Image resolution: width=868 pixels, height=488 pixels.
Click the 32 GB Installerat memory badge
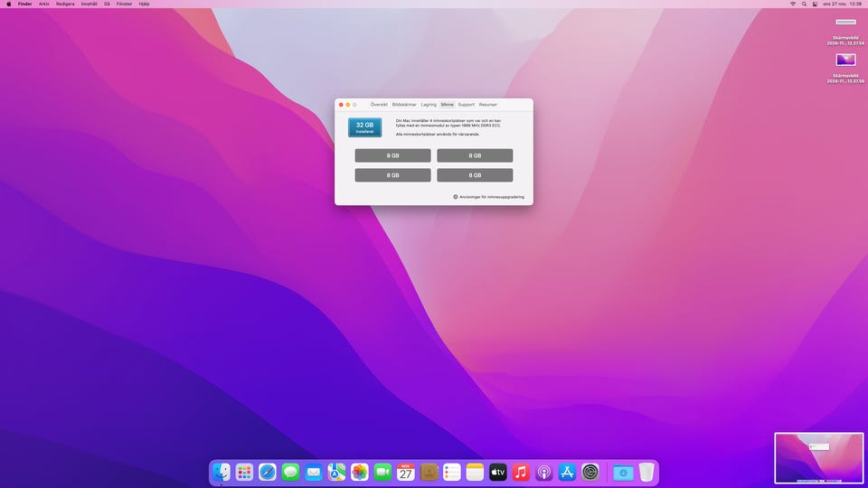coord(364,127)
